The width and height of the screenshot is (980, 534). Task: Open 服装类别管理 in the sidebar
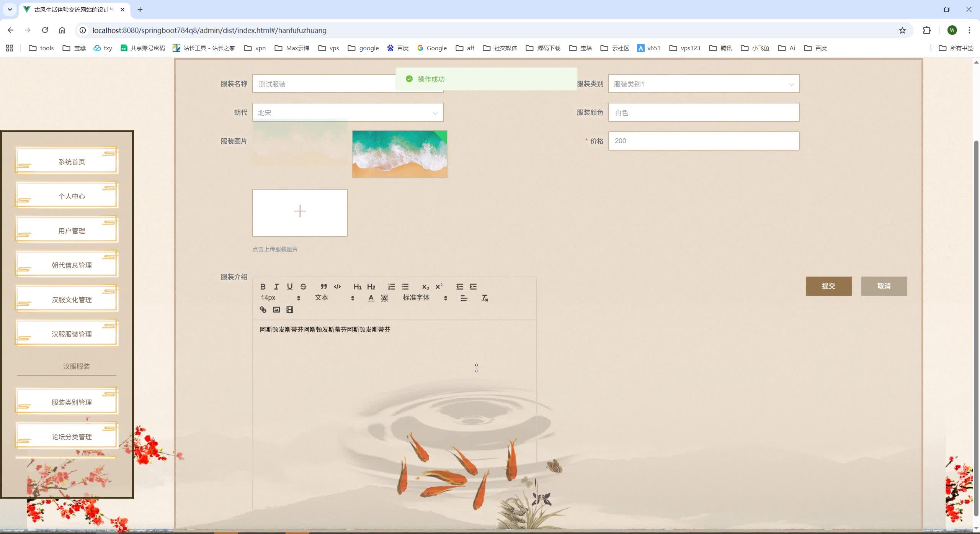click(x=71, y=402)
